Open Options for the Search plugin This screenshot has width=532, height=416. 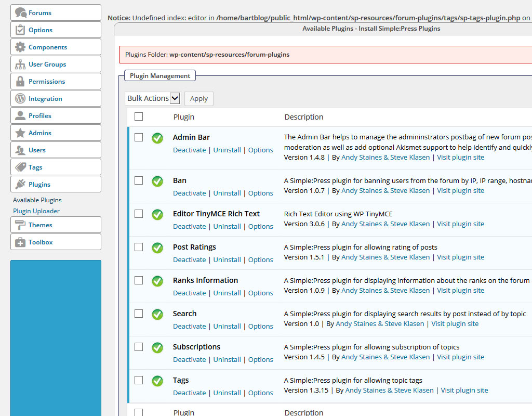(x=261, y=326)
